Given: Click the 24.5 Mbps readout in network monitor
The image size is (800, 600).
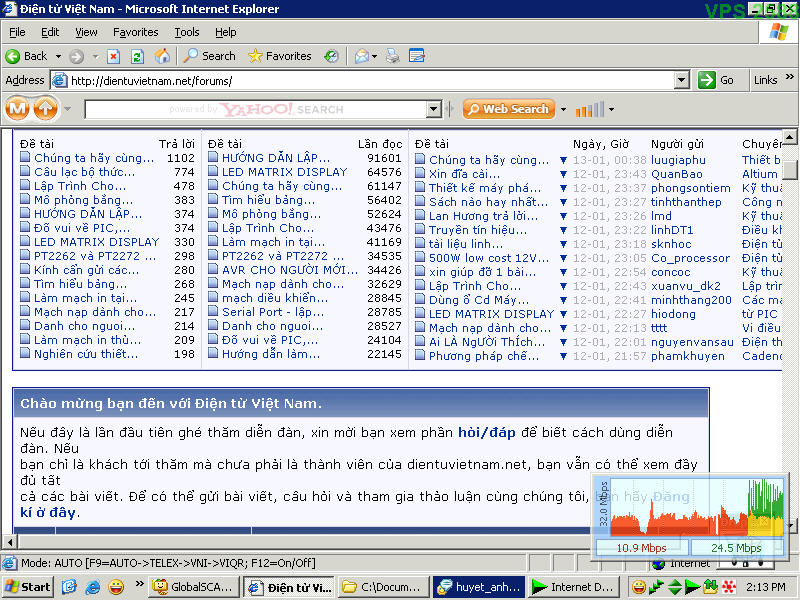Looking at the screenshot, I should coord(736,548).
